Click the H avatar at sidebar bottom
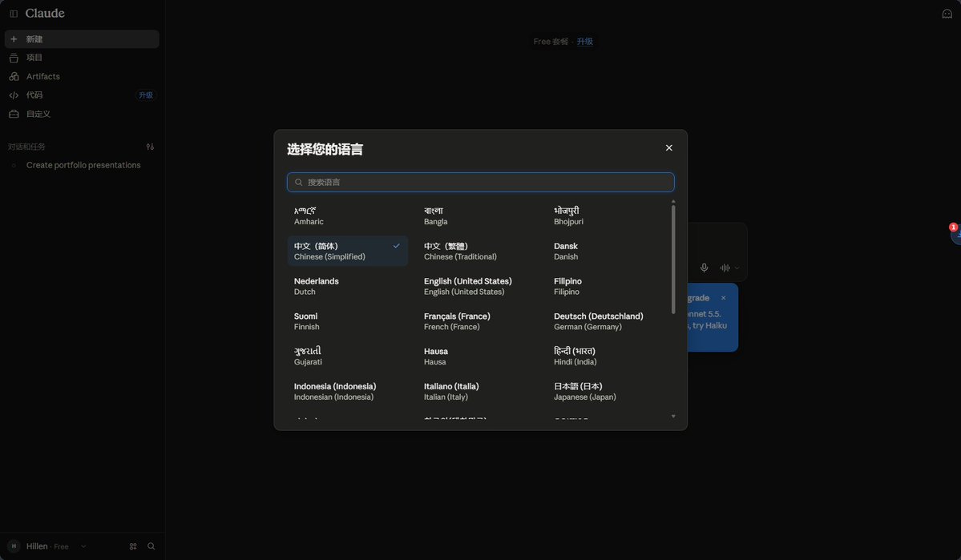Viewport: 961px width, 560px height. coord(14,546)
